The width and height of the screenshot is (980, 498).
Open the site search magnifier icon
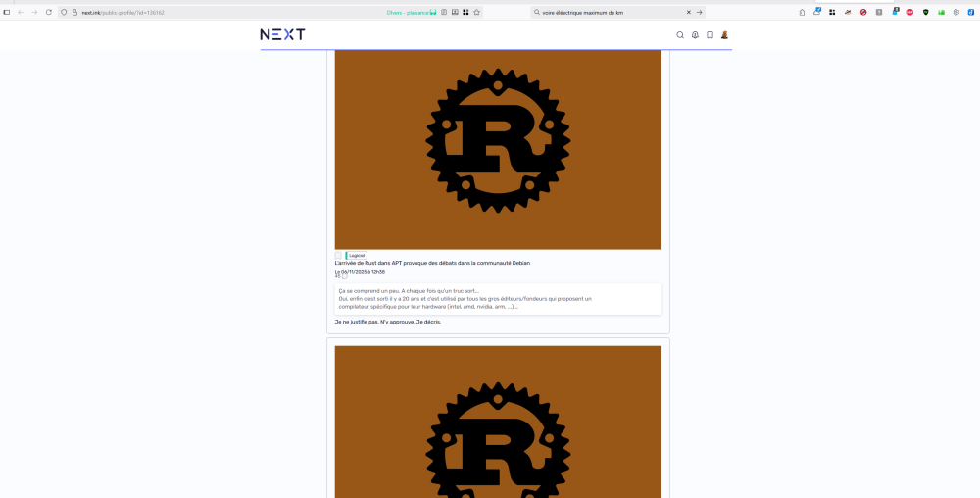pyautogui.click(x=680, y=35)
